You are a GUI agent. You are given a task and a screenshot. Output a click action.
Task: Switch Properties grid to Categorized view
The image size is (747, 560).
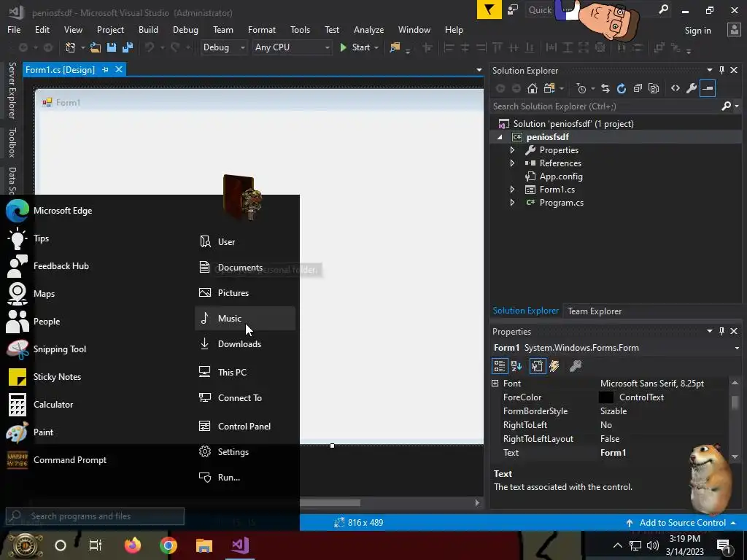click(x=499, y=366)
